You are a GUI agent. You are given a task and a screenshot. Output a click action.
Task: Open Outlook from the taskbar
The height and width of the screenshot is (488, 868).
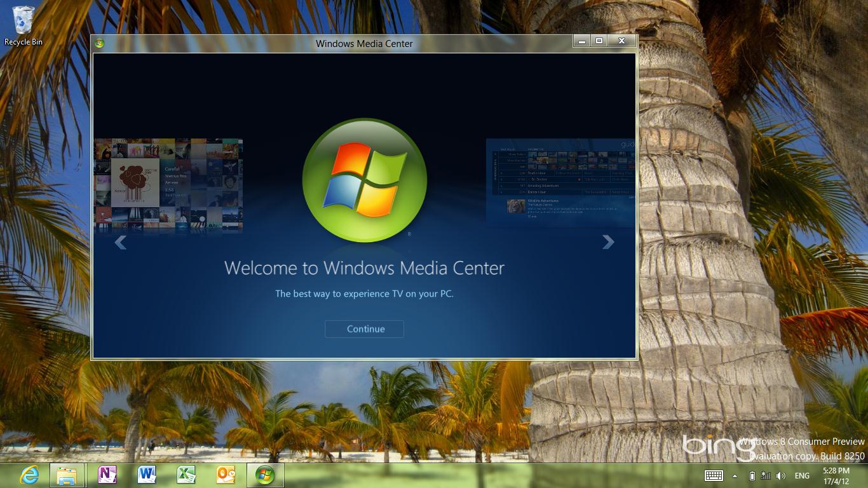226,475
